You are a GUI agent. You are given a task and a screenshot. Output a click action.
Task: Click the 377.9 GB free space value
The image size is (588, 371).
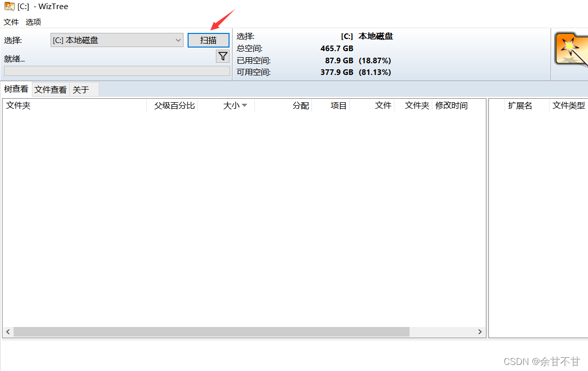click(x=337, y=72)
